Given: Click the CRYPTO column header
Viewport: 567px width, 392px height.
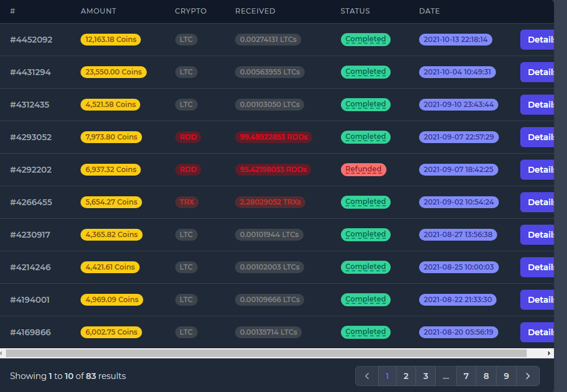Looking at the screenshot, I should point(191,11).
